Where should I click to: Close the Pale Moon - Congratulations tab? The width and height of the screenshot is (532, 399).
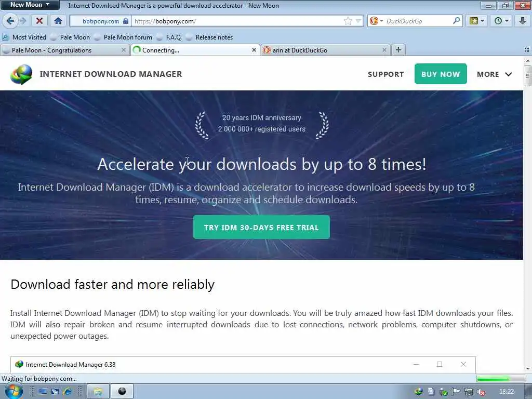coord(124,50)
